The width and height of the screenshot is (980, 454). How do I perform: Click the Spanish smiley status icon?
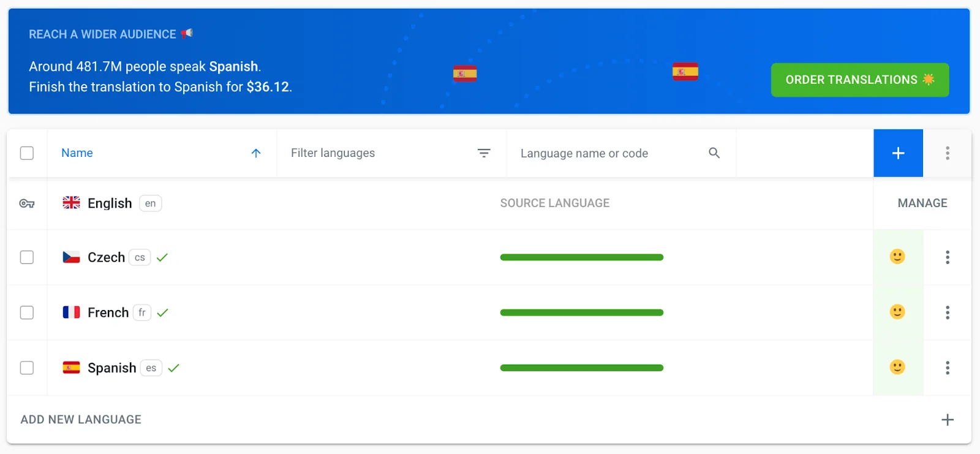pos(897,367)
